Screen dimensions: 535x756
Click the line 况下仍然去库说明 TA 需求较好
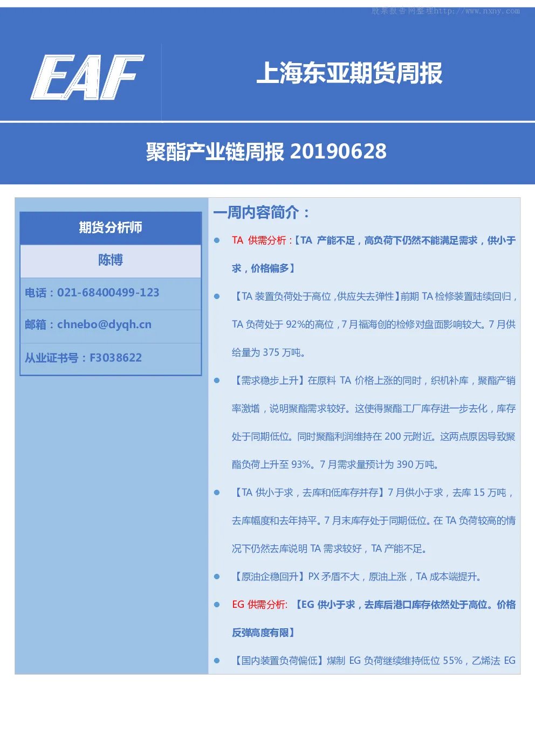297,549
